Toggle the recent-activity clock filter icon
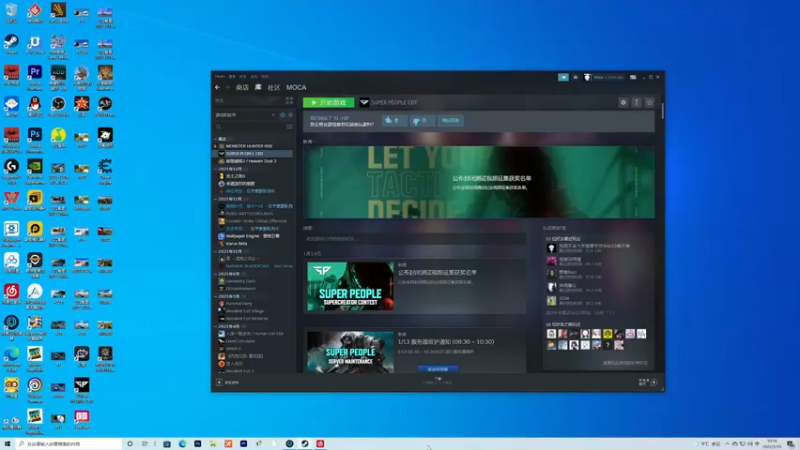Screen dimensions: 800x450 283,115
